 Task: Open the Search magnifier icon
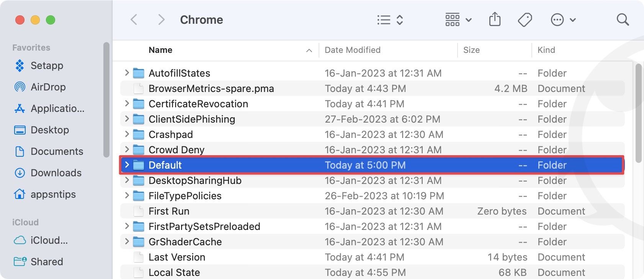pos(623,20)
